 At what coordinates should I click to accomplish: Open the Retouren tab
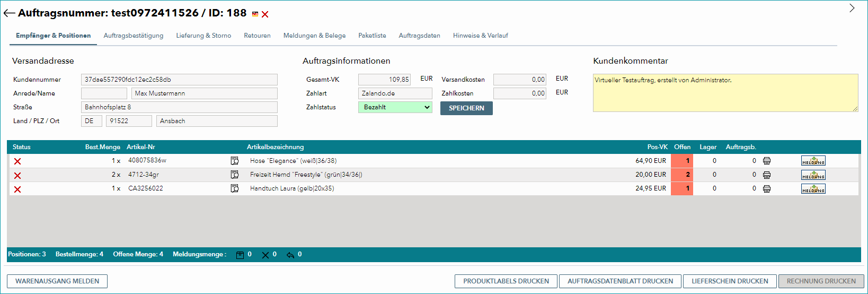pos(257,36)
